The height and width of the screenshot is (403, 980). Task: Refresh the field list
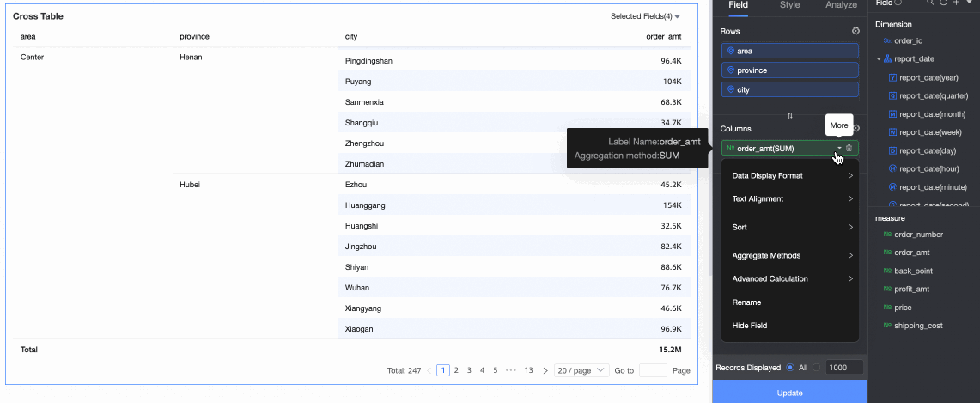[x=943, y=3]
